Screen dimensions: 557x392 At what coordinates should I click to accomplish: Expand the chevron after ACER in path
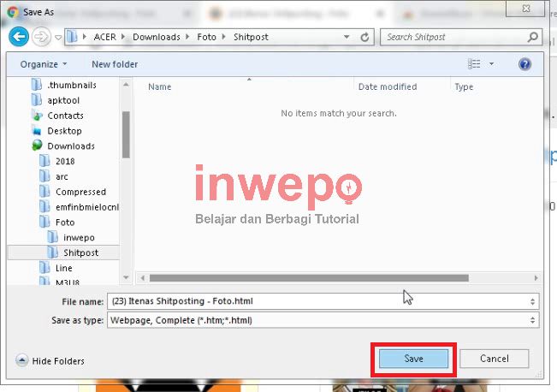[x=123, y=37]
